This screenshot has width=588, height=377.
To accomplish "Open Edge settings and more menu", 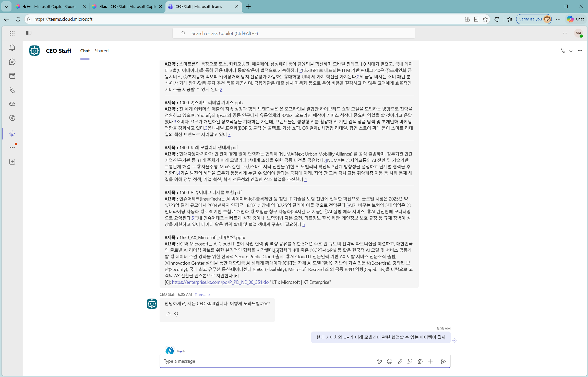I will coord(558,19).
